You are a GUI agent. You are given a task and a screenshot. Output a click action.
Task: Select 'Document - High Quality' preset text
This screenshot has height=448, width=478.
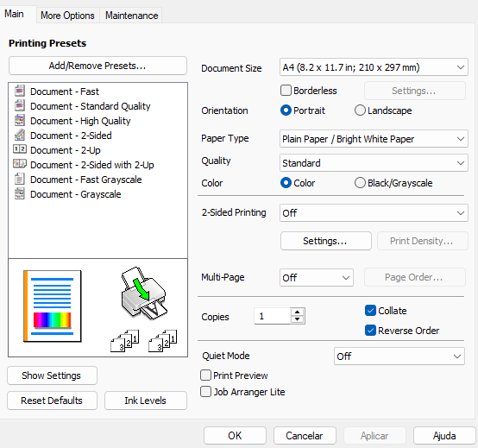click(80, 121)
